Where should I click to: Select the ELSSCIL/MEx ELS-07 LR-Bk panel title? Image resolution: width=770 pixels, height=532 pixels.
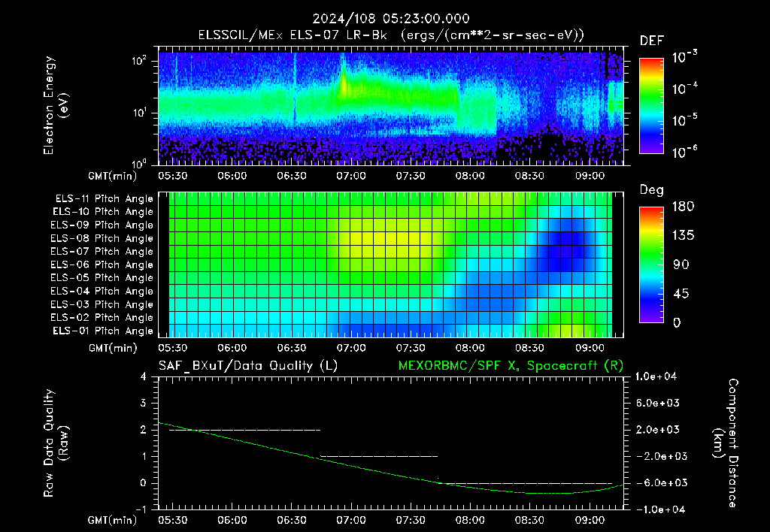click(x=391, y=35)
